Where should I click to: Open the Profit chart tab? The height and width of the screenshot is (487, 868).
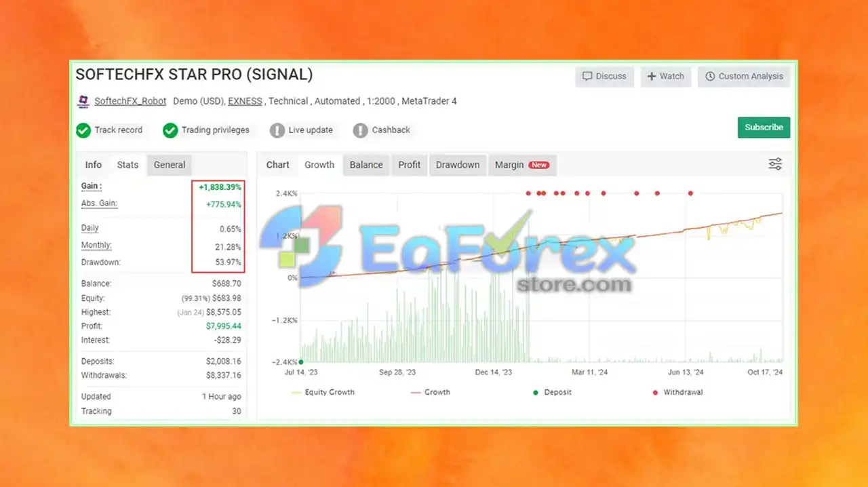coord(410,165)
